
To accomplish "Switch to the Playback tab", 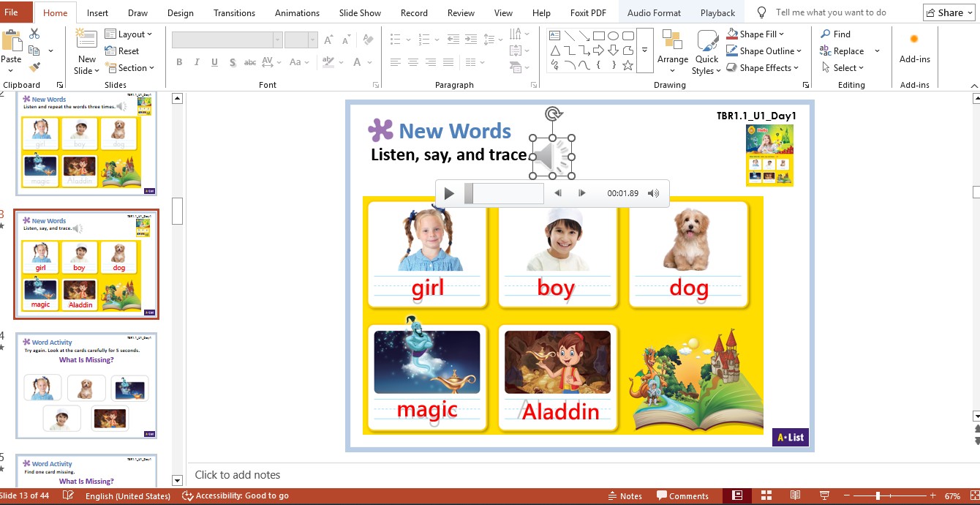I will [717, 13].
